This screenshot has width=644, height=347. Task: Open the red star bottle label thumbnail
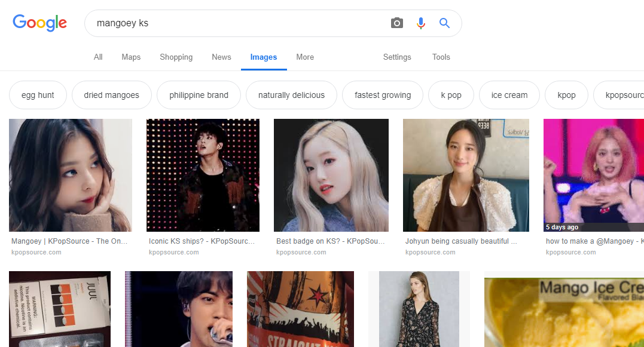300,309
